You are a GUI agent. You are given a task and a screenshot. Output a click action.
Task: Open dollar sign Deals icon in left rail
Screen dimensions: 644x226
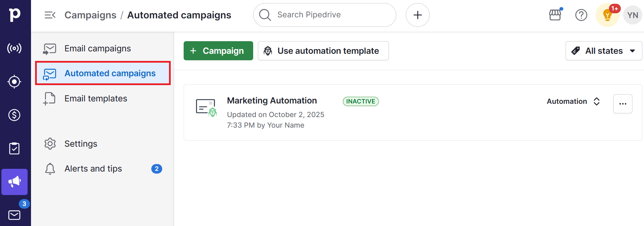(x=14, y=115)
